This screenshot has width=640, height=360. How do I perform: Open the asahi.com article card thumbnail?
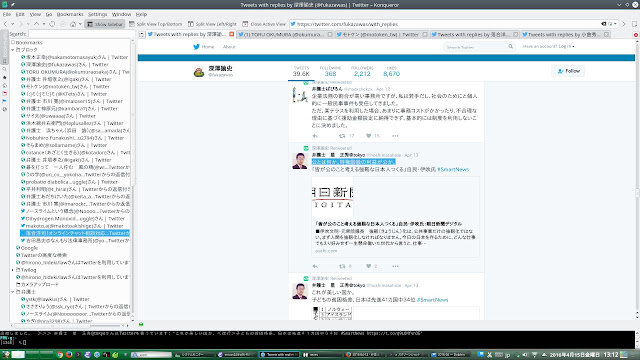coord(333,197)
